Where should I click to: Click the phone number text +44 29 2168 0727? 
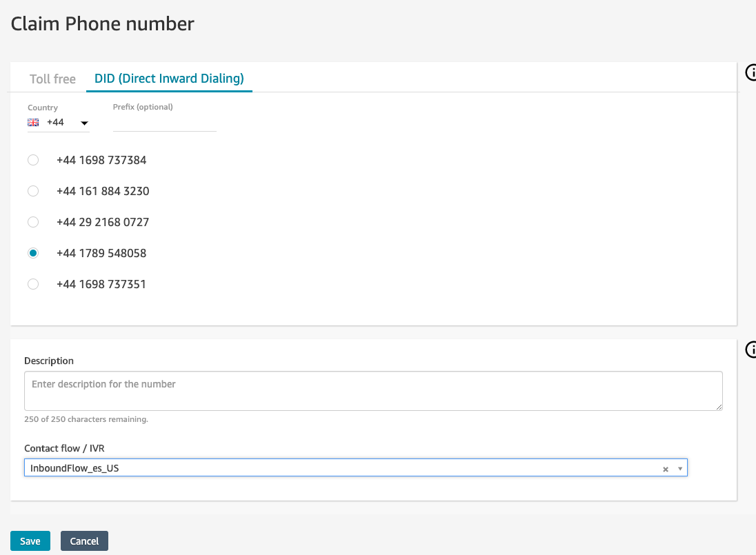[x=103, y=222]
